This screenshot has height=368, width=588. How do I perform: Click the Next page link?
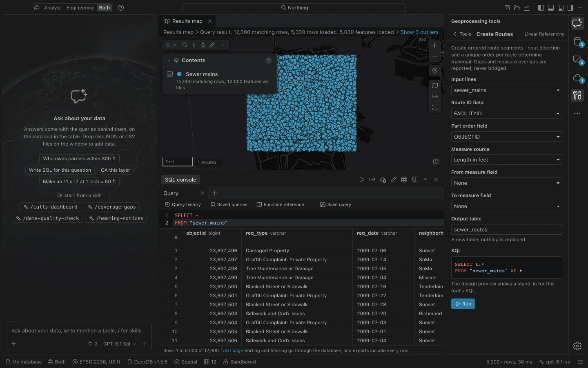point(232,350)
